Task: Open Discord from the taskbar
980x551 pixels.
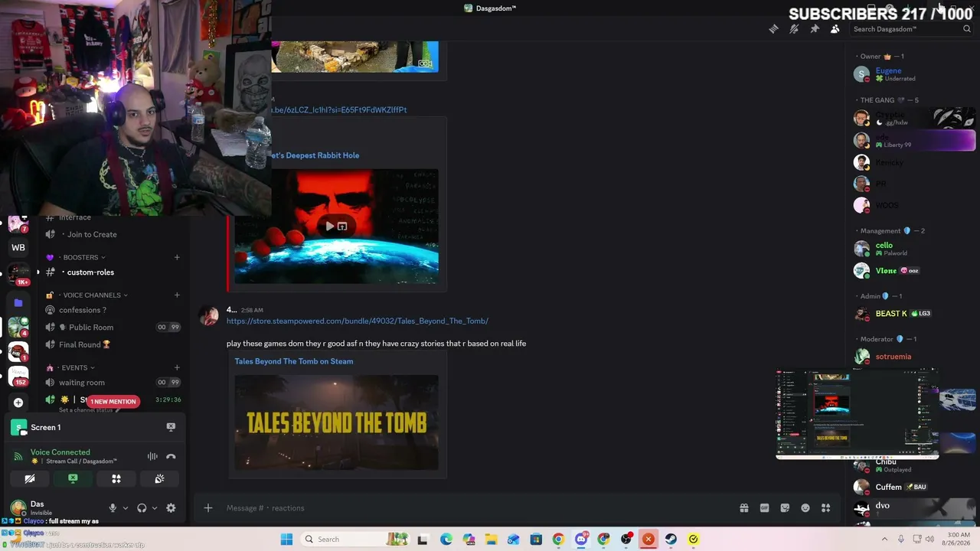Action: click(581, 540)
